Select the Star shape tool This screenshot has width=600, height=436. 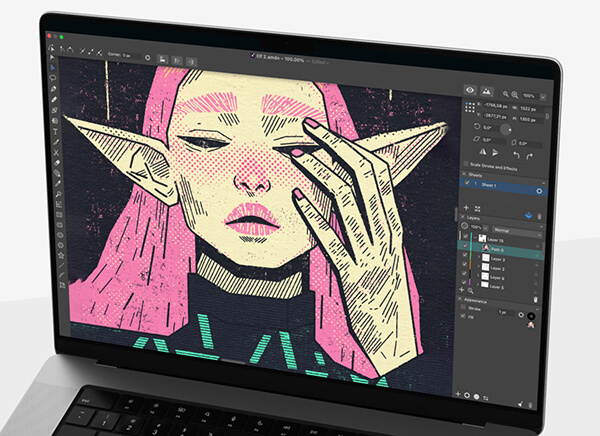coord(61,255)
